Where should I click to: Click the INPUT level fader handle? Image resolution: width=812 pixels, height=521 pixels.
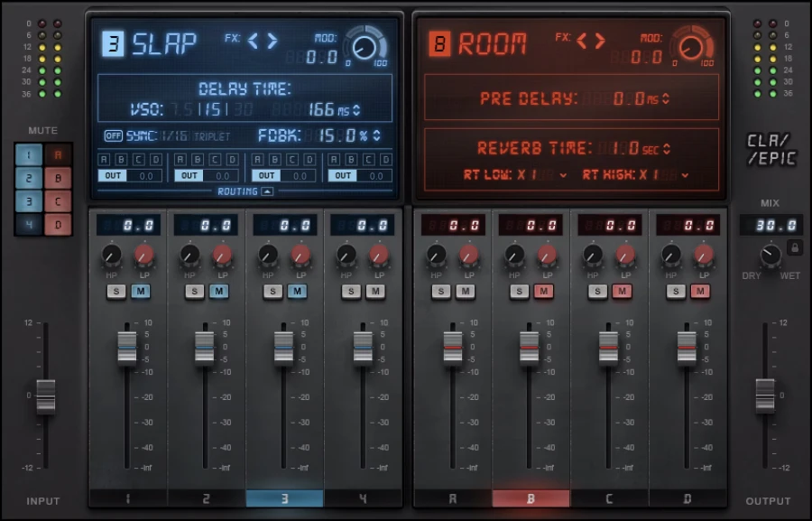click(x=46, y=396)
